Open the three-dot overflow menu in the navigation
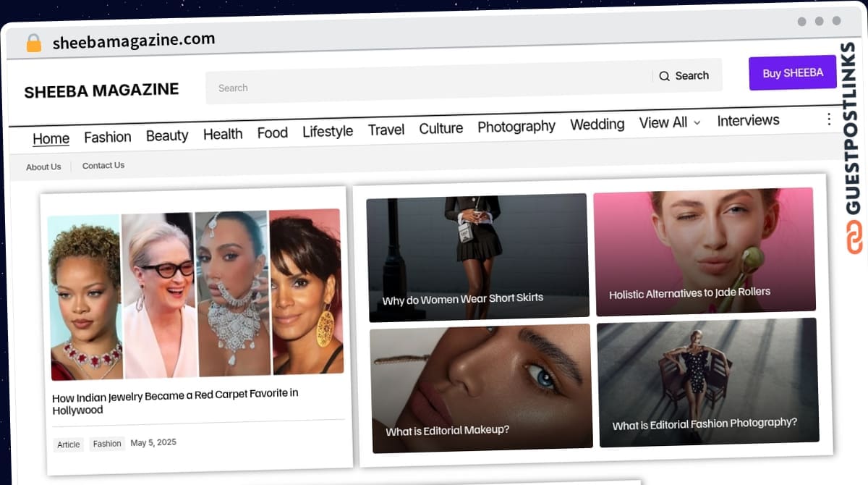The image size is (868, 485). pyautogui.click(x=829, y=119)
